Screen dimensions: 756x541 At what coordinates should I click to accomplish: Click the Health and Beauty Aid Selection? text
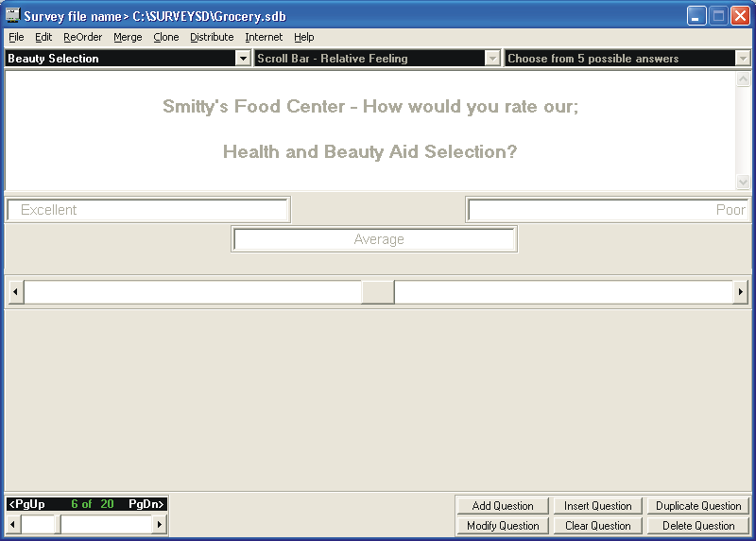369,151
